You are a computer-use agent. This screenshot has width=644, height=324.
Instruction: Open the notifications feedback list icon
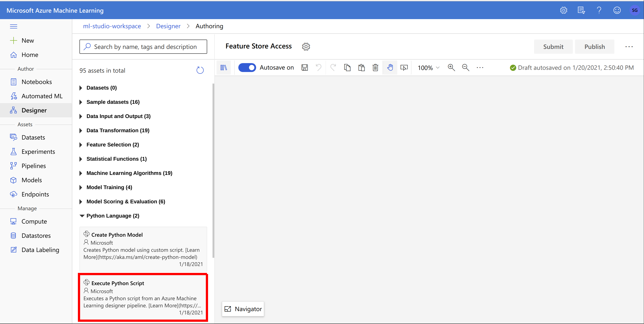coord(581,10)
